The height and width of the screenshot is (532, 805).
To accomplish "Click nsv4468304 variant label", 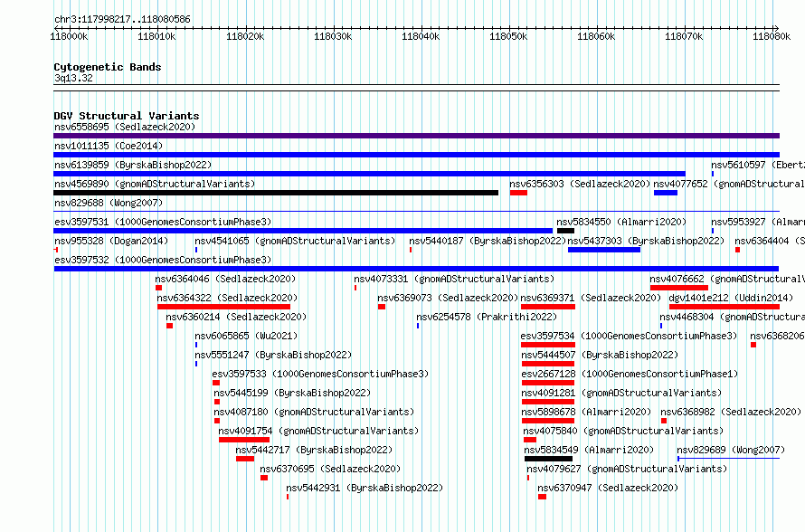I will coord(732,317).
